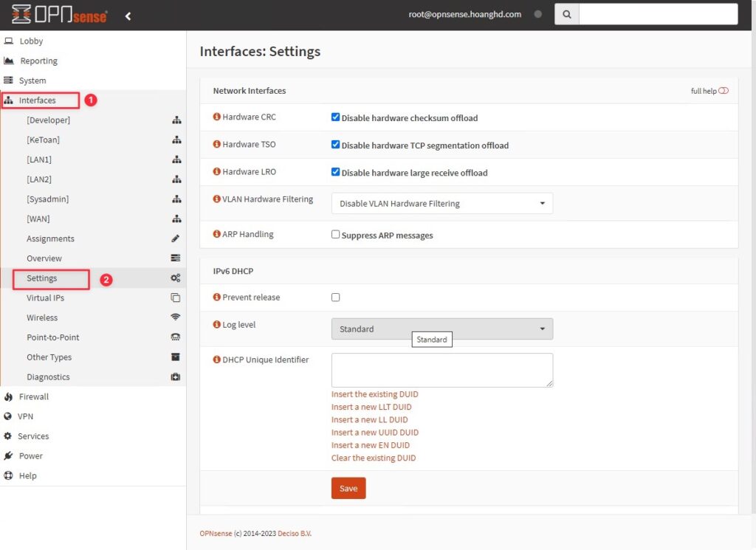Click the network icon beside [Developer]

tap(176, 120)
